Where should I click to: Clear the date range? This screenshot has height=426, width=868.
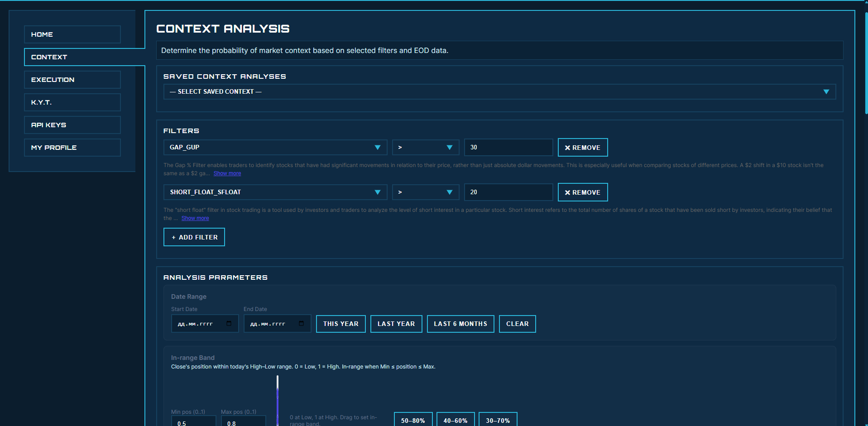pyautogui.click(x=518, y=324)
